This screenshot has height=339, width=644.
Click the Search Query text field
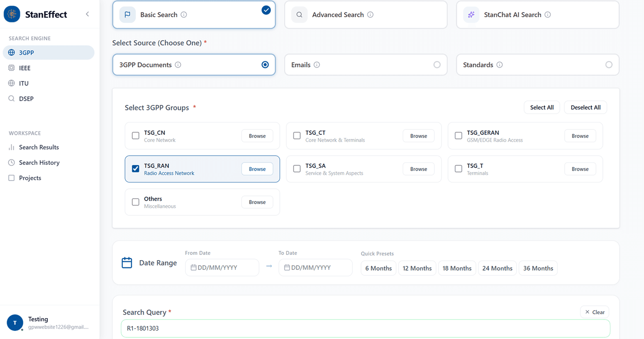pyautogui.click(x=366, y=328)
